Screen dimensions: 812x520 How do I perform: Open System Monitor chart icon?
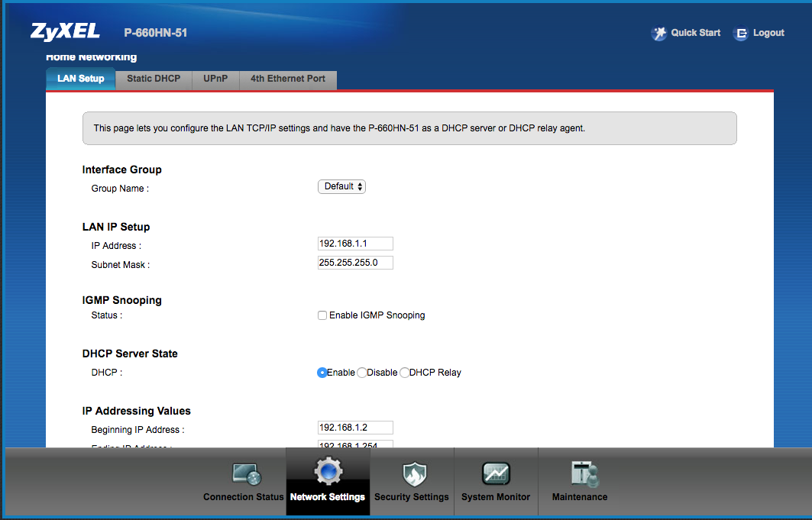tap(496, 475)
